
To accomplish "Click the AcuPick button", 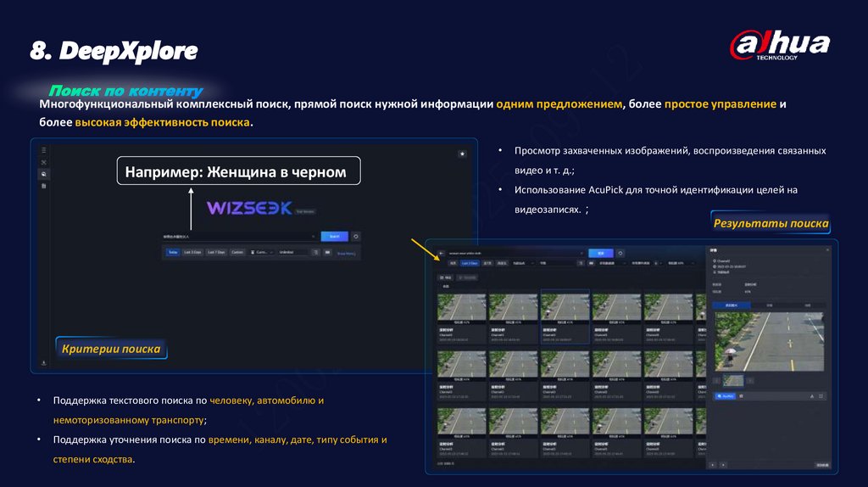I will (x=726, y=396).
